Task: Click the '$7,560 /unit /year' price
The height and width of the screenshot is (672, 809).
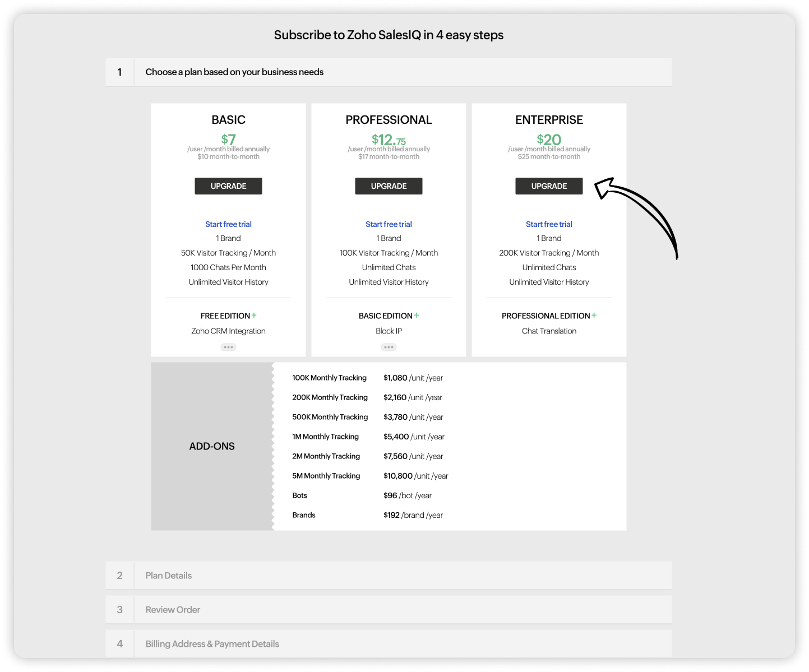Action: (x=413, y=456)
